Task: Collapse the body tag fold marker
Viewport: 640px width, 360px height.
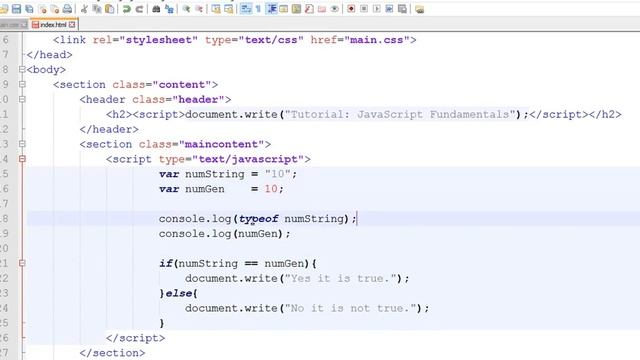Action: click(x=22, y=69)
